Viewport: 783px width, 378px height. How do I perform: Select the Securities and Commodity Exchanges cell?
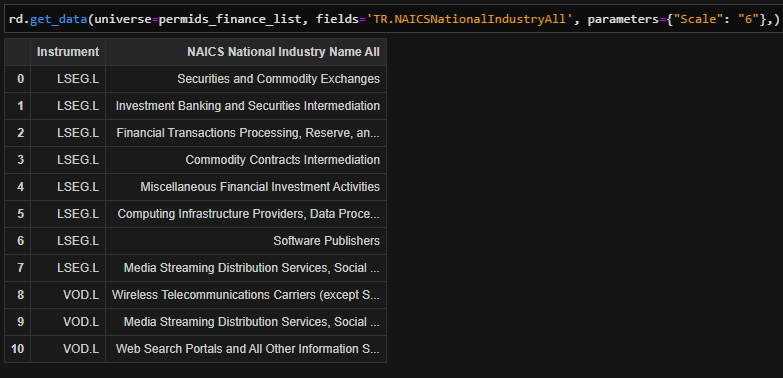coord(246,79)
